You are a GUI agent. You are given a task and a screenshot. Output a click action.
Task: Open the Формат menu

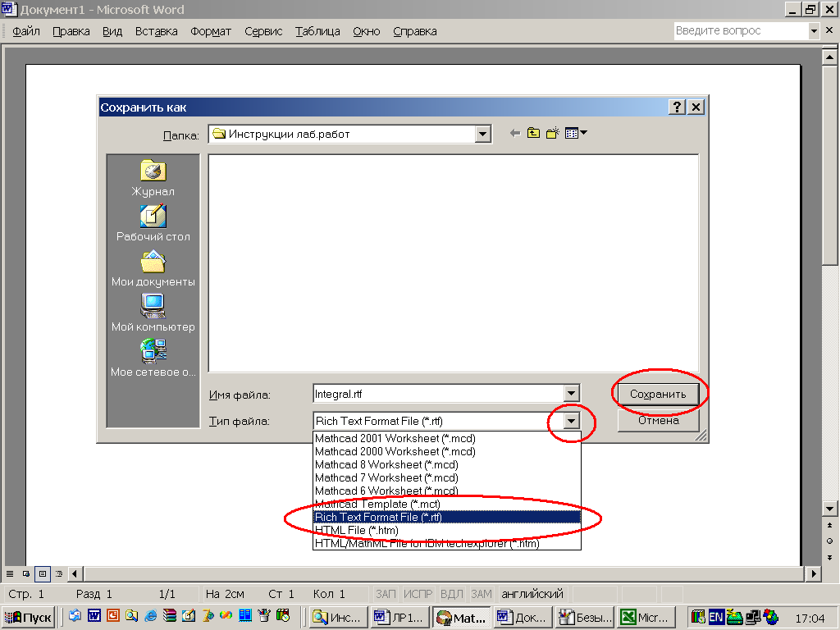tap(211, 32)
